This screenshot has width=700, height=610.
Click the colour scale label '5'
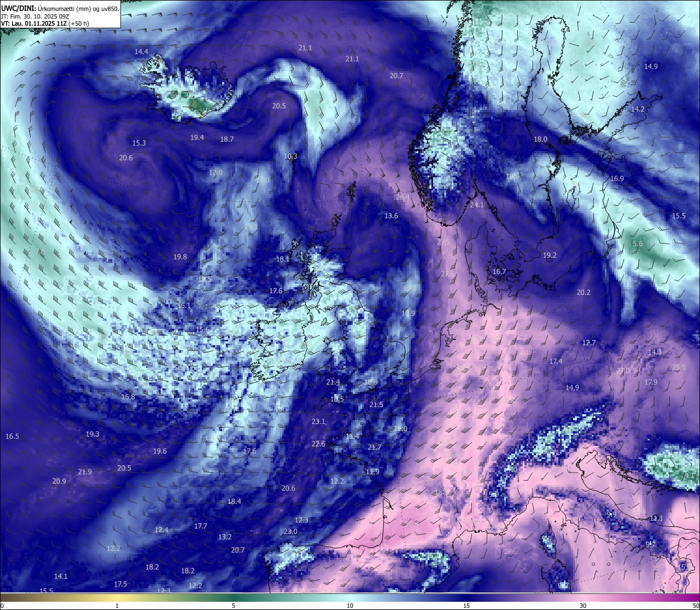(x=234, y=606)
